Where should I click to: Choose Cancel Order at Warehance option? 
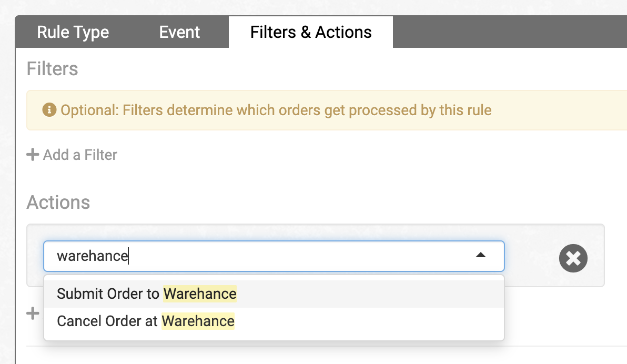(274, 321)
